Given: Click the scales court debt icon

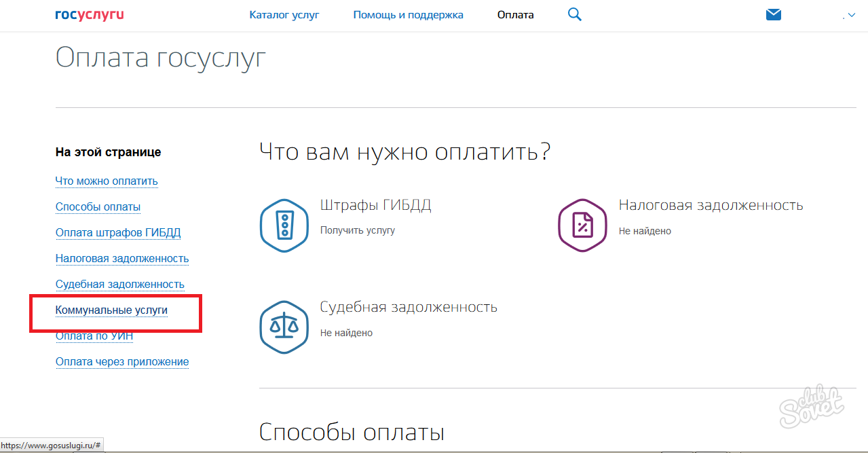Looking at the screenshot, I should tap(284, 327).
